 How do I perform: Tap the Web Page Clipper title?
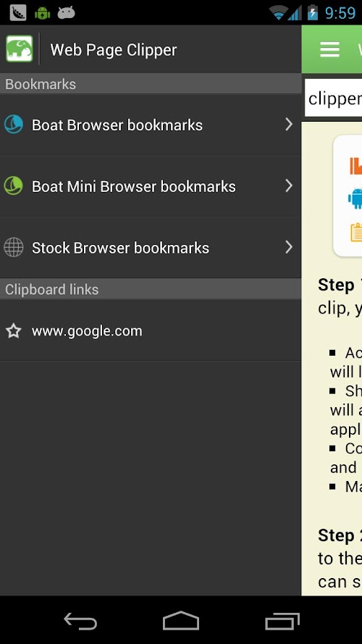[x=114, y=50]
